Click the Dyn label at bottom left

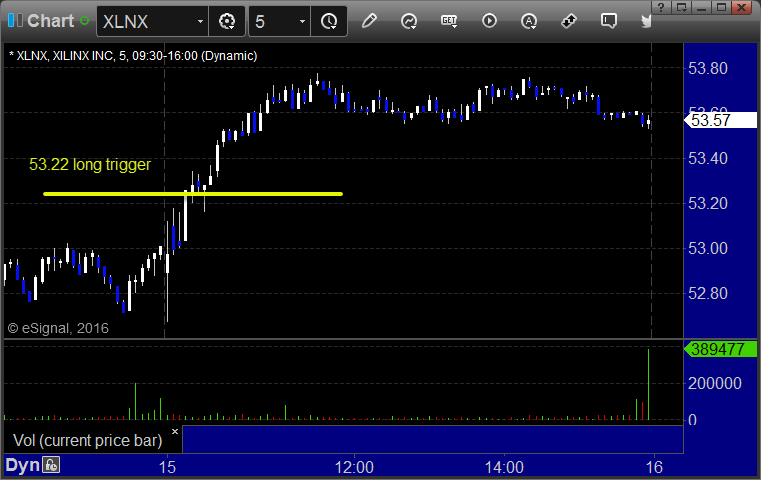coord(22,465)
